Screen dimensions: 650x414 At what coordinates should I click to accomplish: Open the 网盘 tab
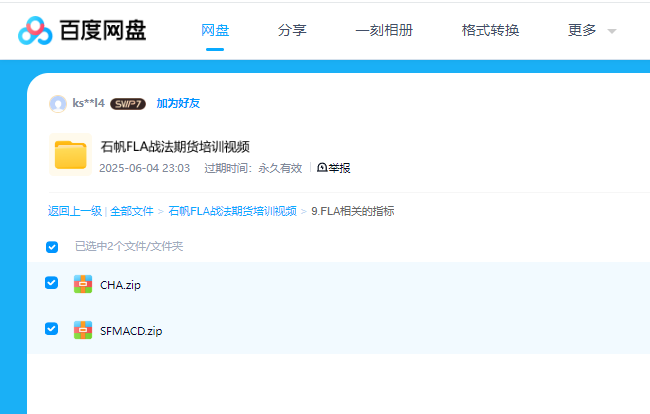coord(215,30)
